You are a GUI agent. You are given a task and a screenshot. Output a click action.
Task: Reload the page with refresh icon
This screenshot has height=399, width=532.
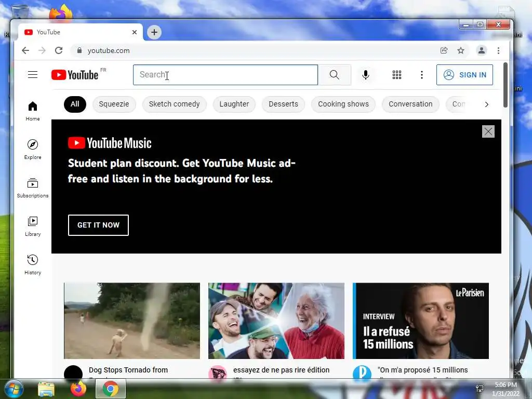pyautogui.click(x=59, y=50)
